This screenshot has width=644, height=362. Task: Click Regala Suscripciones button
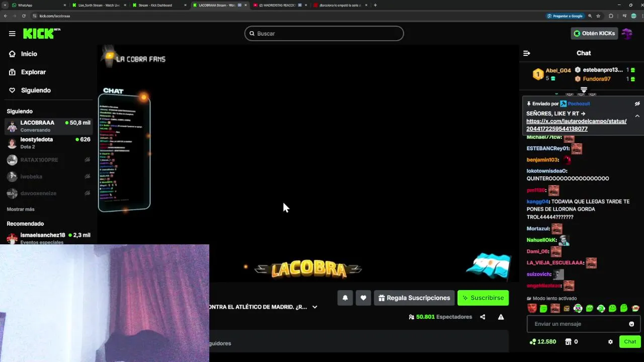tap(414, 298)
